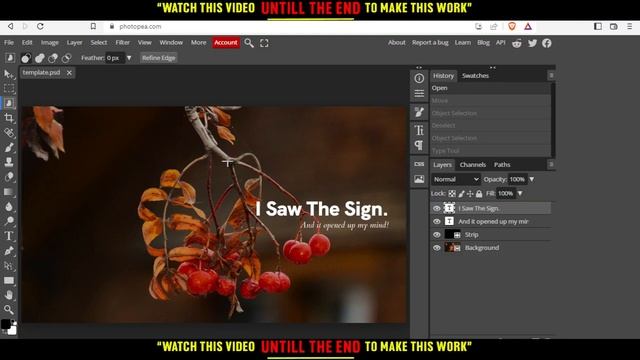640x360 pixels.
Task: Expand the Opacity slider arrow
Action: (x=532, y=179)
